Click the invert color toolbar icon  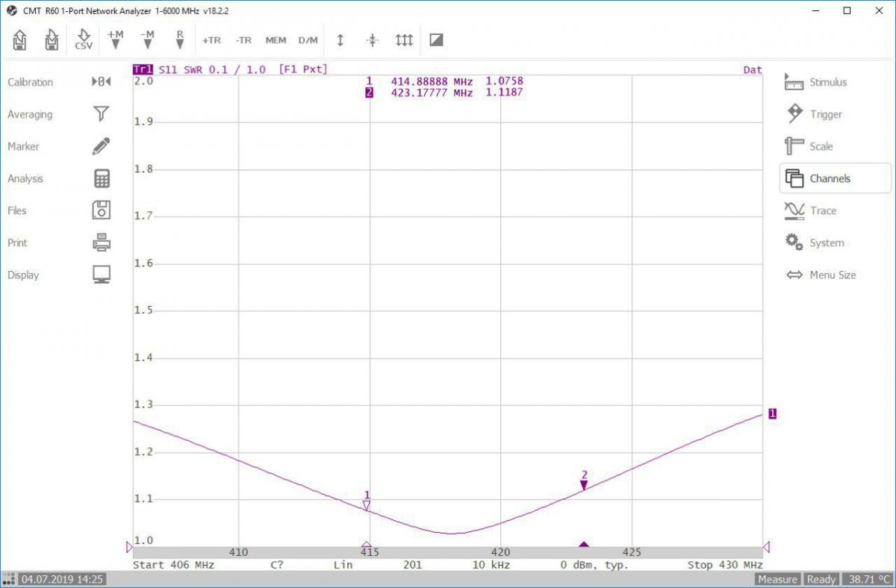tap(437, 40)
